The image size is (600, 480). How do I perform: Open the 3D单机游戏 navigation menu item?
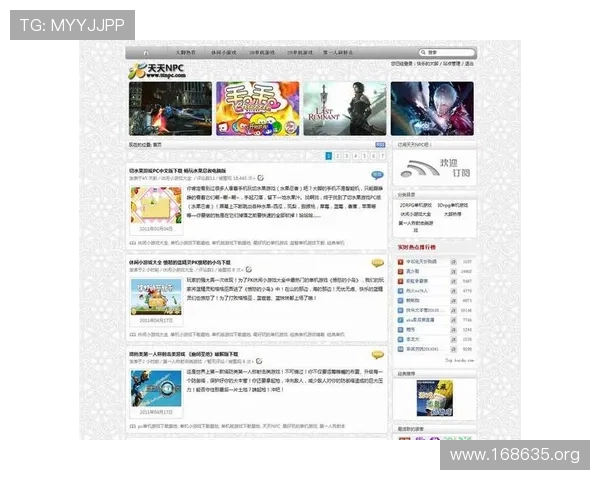click(262, 52)
